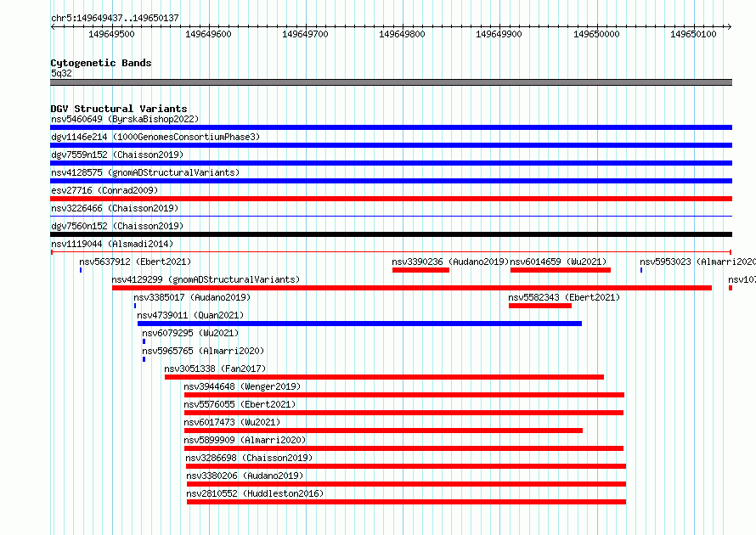This screenshot has width=756, height=535.
Task: Click the nsv5460649 (ByrskaBishop2022) variant label
Action: [x=125, y=119]
